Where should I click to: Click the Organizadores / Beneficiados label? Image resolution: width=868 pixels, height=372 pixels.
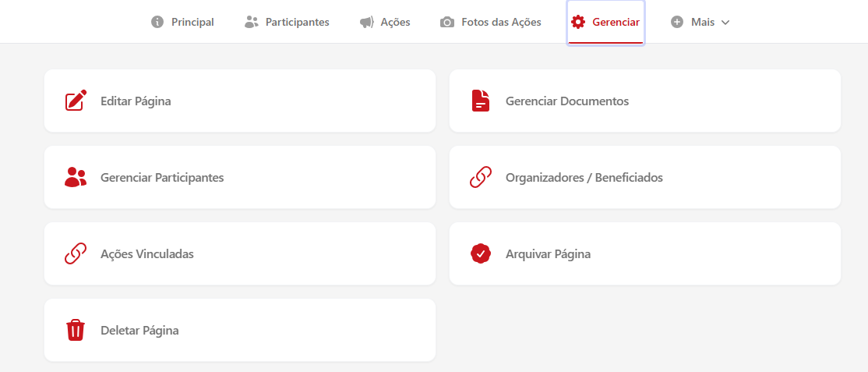(584, 177)
